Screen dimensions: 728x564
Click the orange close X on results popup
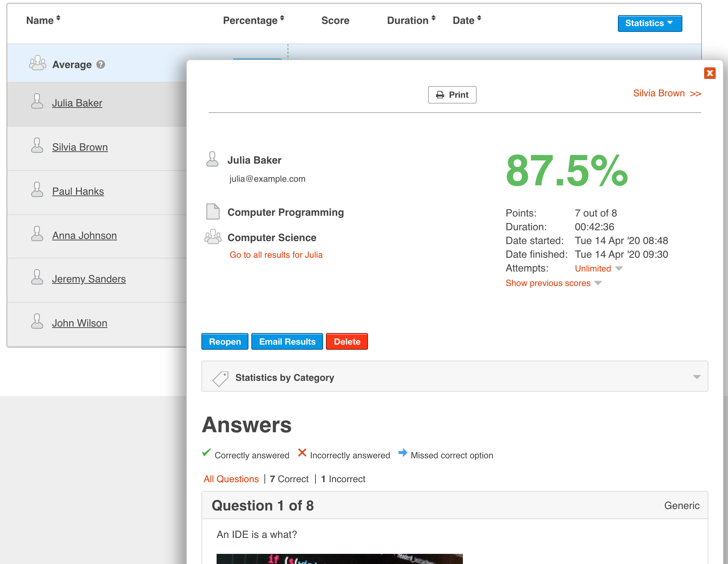point(710,73)
